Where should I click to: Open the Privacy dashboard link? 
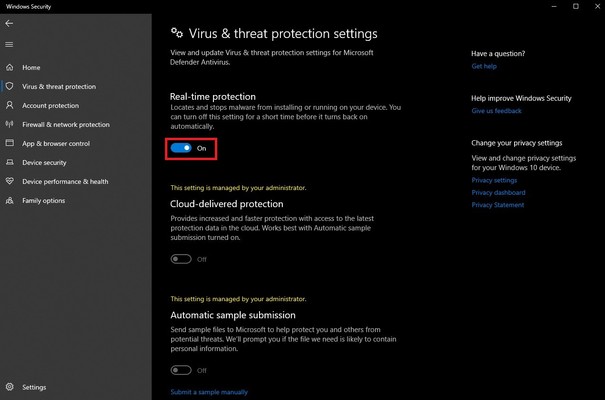click(498, 192)
